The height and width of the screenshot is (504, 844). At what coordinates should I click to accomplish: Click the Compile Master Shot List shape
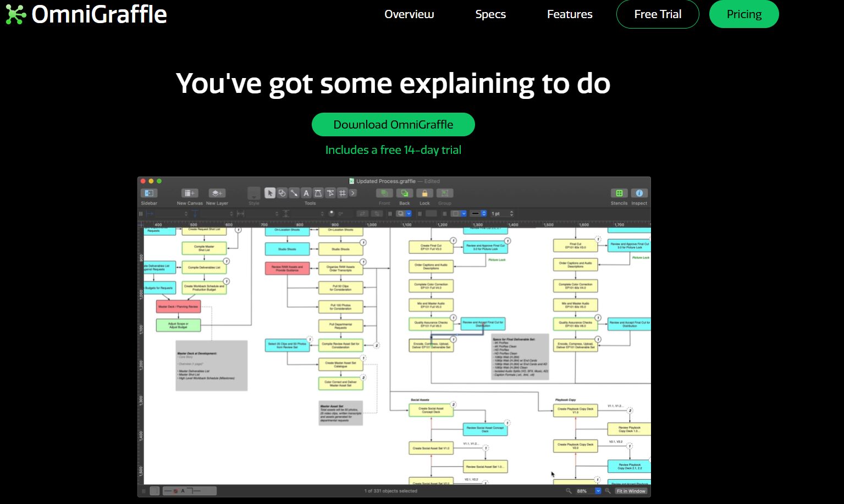204,248
